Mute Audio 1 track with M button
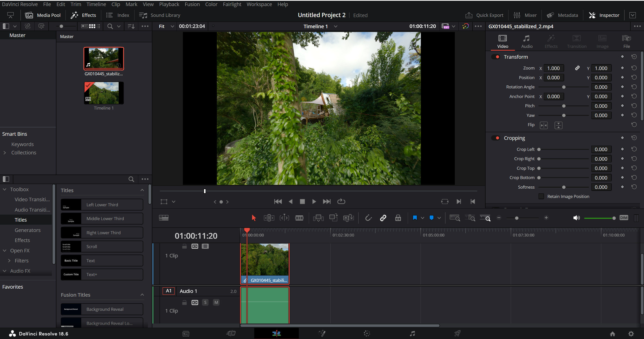The height and width of the screenshot is (339, 644). (x=216, y=302)
